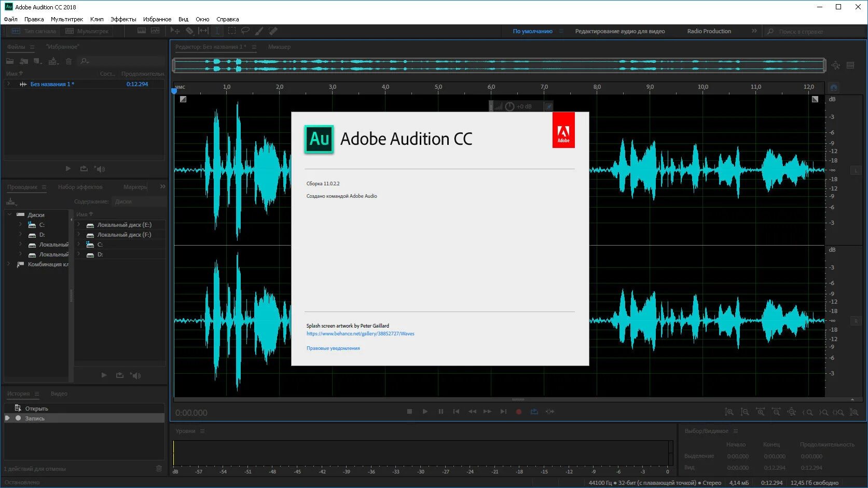Stop playback in the transport bar
The height and width of the screenshot is (488, 868).
pyautogui.click(x=409, y=412)
